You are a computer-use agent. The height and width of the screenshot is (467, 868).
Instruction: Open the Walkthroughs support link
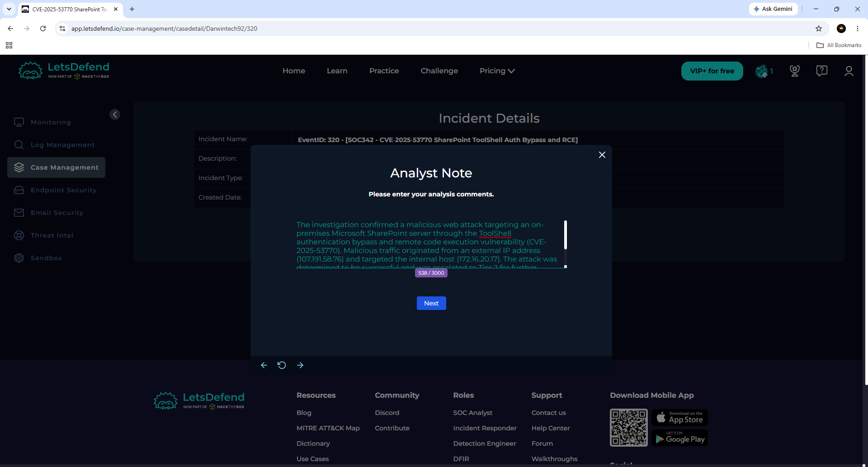(x=555, y=459)
